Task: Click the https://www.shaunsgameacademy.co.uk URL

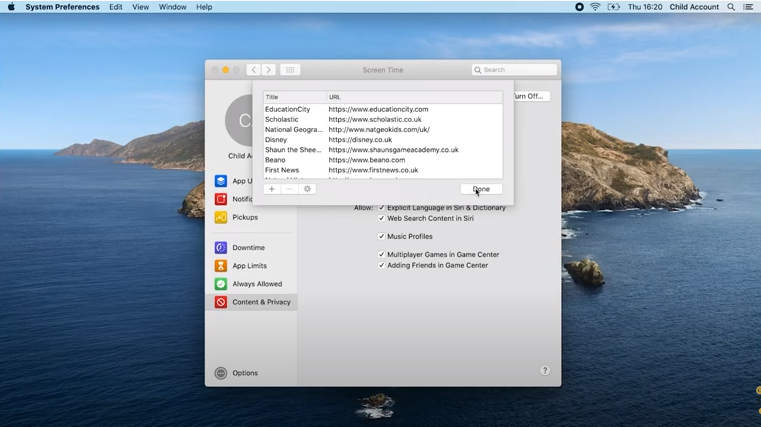Action: click(393, 150)
